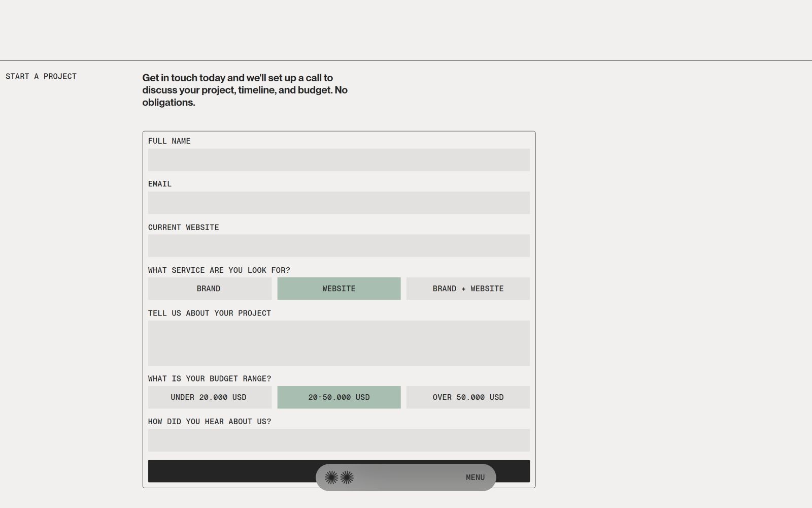Screen dimensions: 812x508
Task: Focus the Current Website input field
Action: 339,246
